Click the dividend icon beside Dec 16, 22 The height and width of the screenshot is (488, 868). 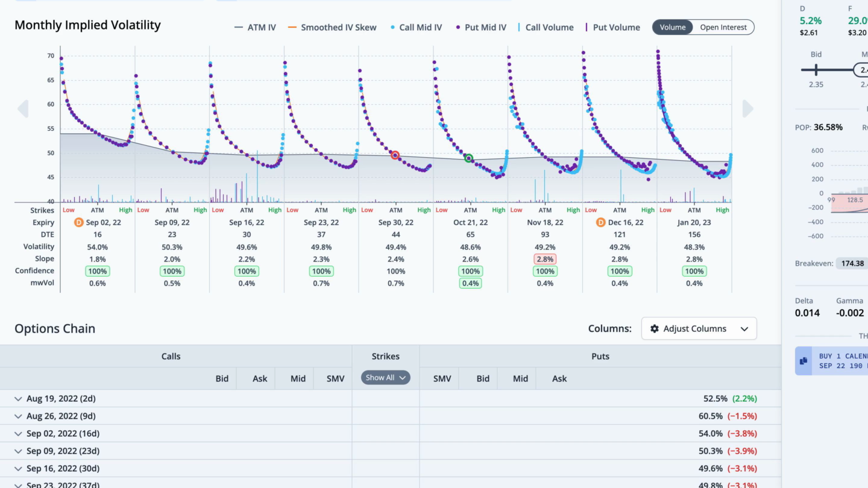tap(600, 222)
